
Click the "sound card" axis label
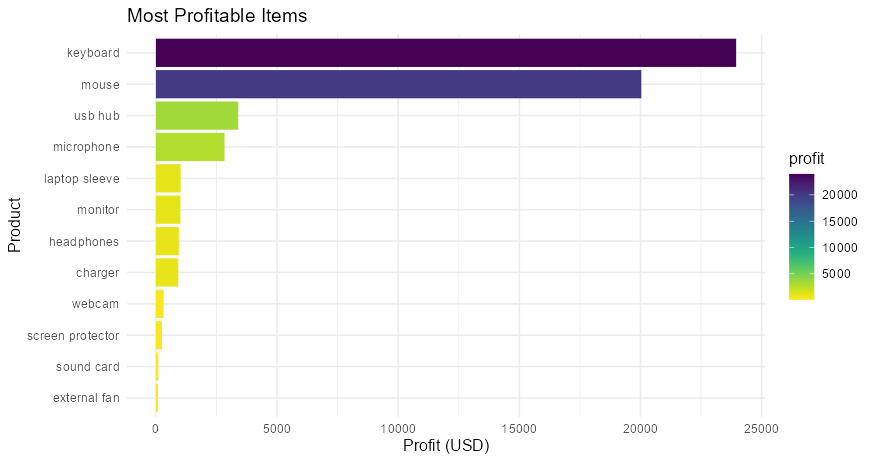[88, 367]
